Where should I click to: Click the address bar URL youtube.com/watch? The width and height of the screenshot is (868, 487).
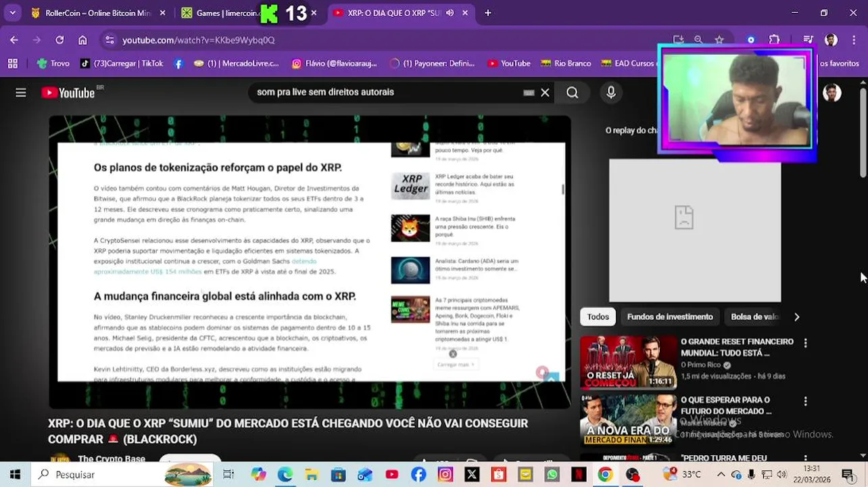(x=198, y=40)
